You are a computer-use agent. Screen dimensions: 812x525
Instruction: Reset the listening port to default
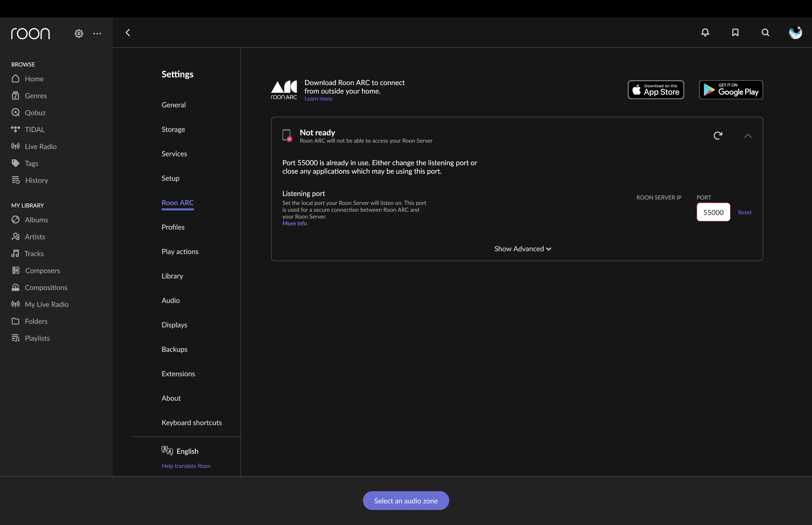point(745,212)
